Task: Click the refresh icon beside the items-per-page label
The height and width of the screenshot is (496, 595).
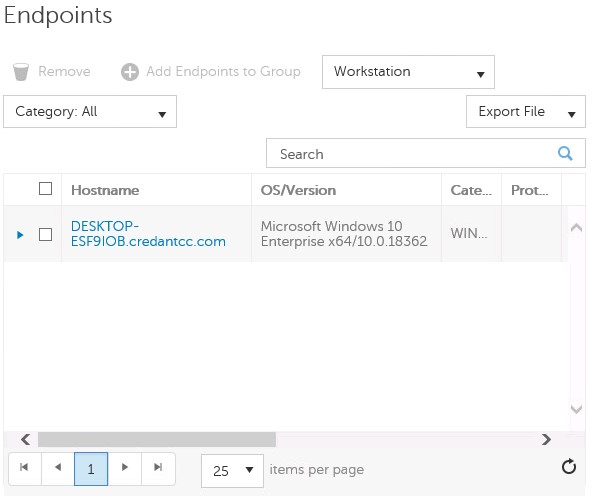Action: tap(569, 467)
